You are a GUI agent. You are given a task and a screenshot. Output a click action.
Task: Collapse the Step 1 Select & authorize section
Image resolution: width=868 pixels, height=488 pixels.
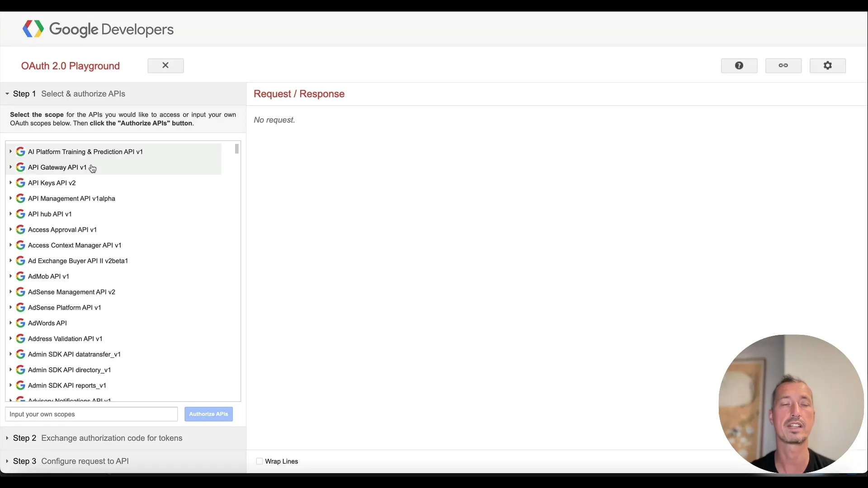6,94
